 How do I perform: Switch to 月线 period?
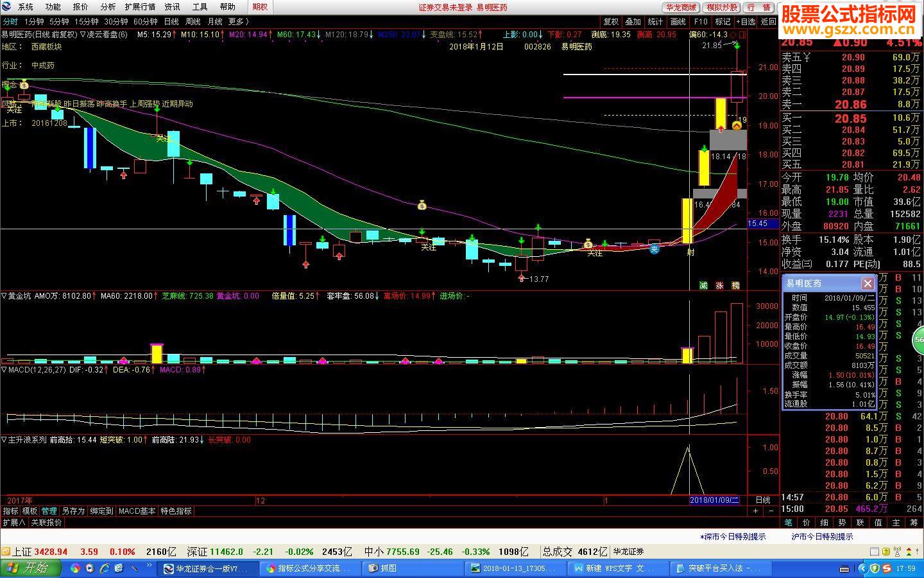click(x=214, y=21)
